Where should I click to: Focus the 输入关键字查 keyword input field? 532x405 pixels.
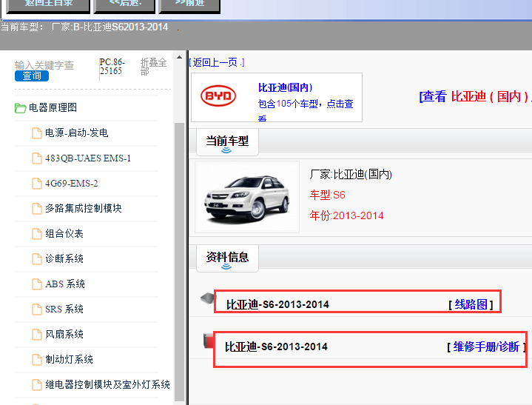pyautogui.click(x=44, y=65)
